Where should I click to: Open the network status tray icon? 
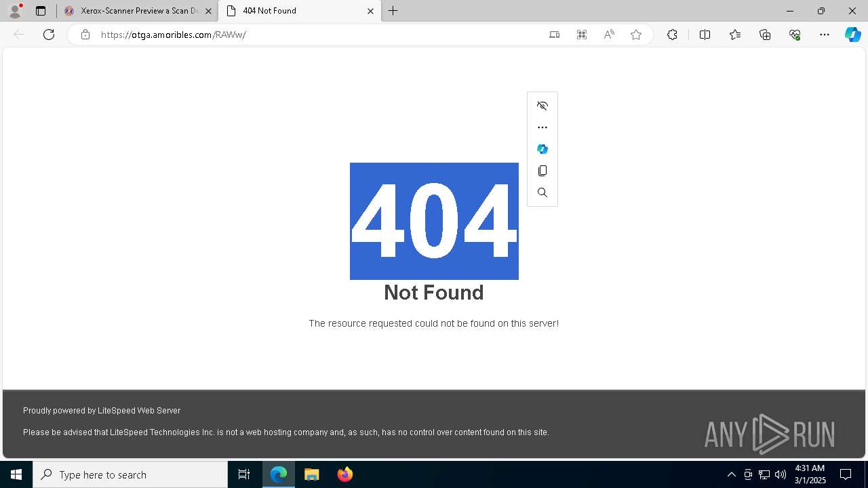tap(764, 474)
